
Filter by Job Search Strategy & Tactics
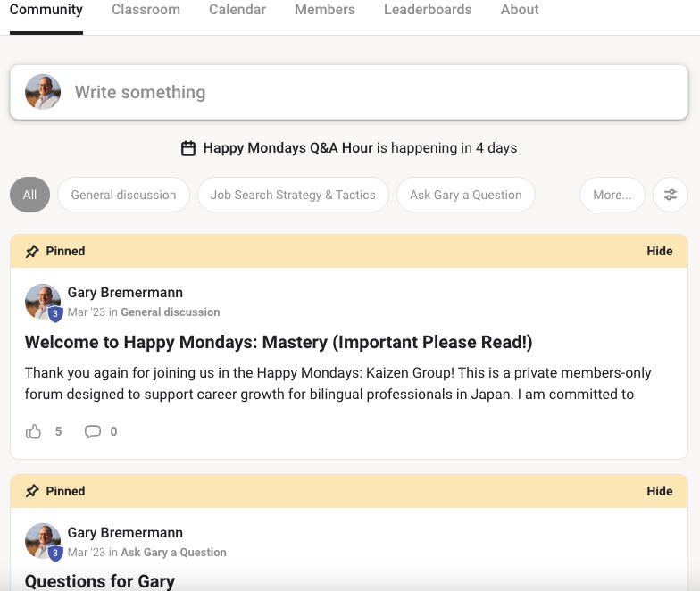coord(293,195)
